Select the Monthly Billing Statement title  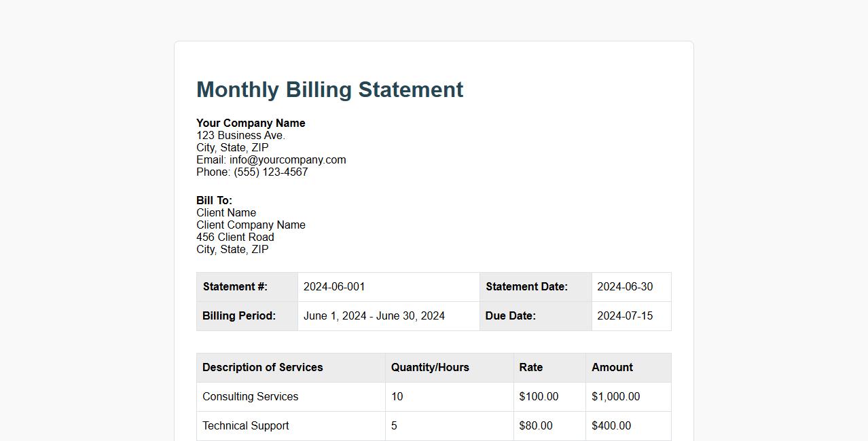pyautogui.click(x=329, y=89)
